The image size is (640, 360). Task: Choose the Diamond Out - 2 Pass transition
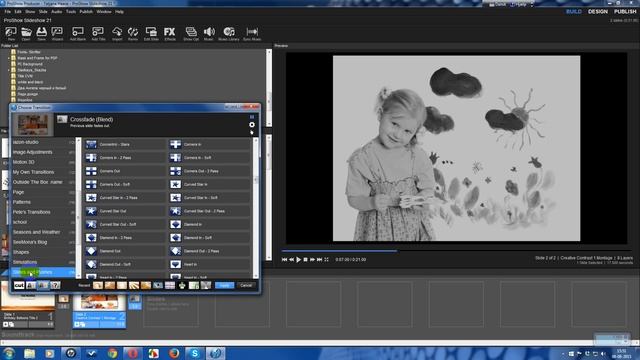210,251
